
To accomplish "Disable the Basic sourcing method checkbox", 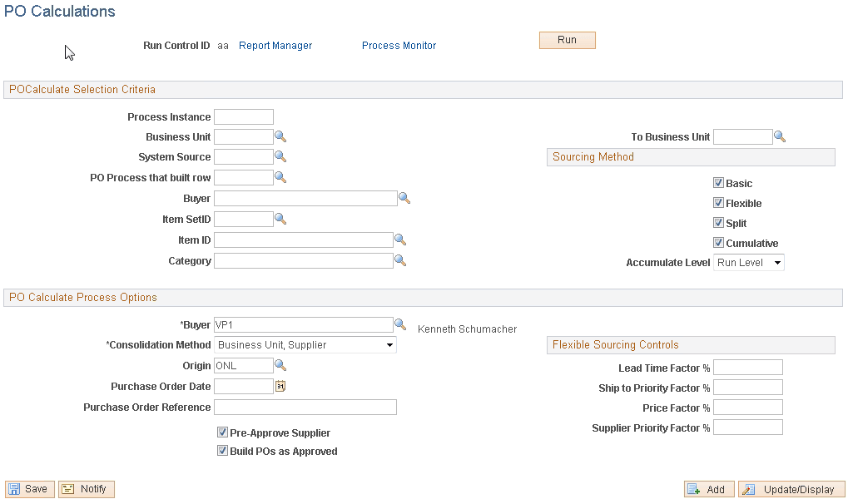I will pyautogui.click(x=718, y=183).
